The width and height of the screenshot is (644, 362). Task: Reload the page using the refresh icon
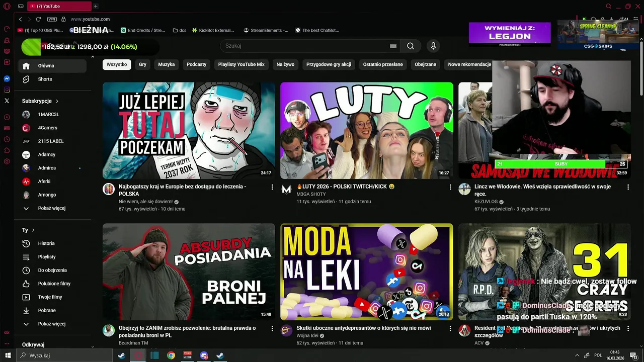coord(38,19)
